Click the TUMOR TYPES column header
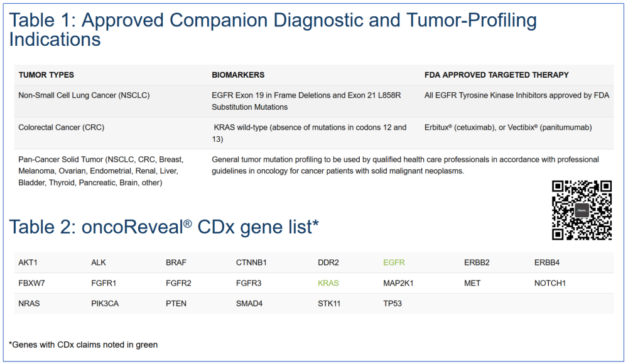 [46, 75]
